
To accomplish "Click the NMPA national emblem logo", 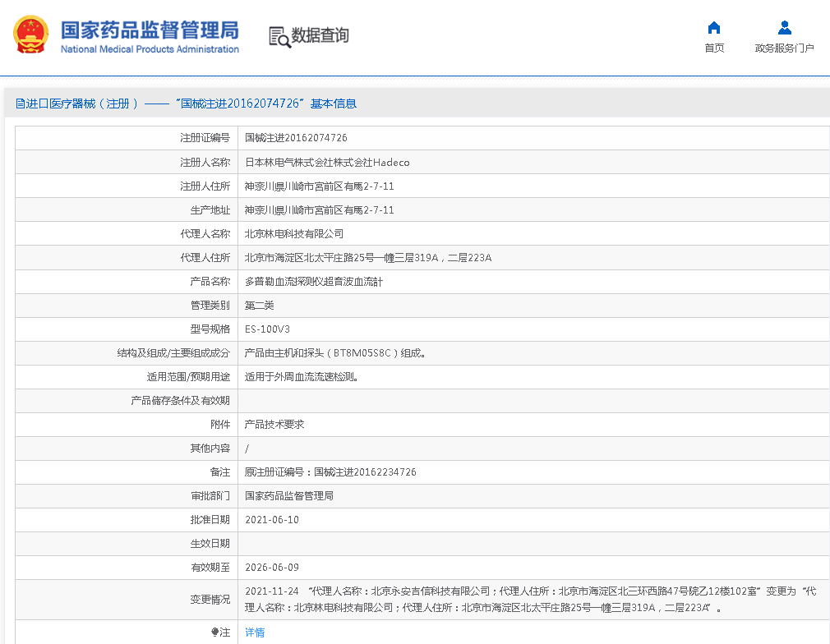I will 31,35.
